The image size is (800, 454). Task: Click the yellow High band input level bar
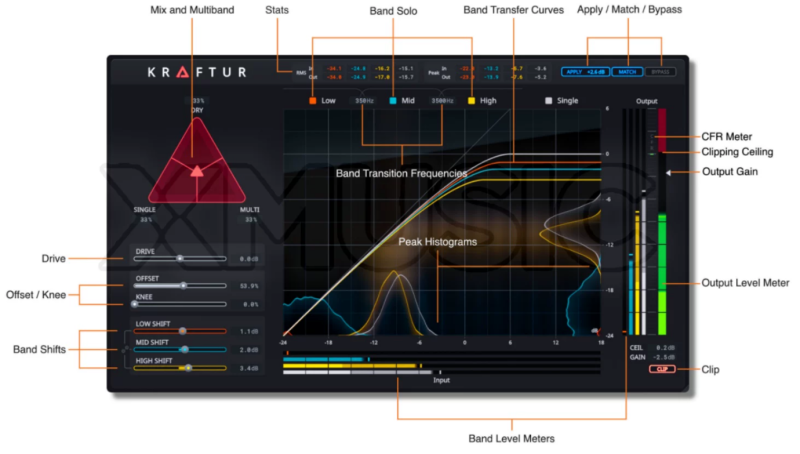pyautogui.click(x=349, y=366)
